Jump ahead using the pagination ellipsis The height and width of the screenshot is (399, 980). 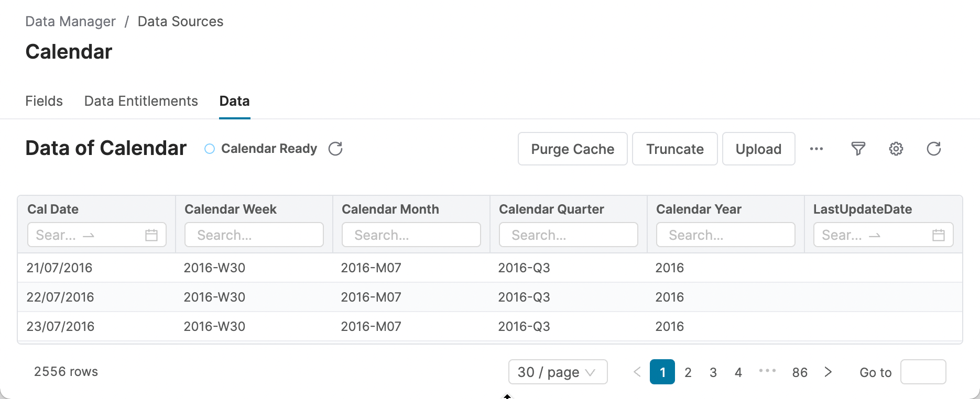coord(767,371)
